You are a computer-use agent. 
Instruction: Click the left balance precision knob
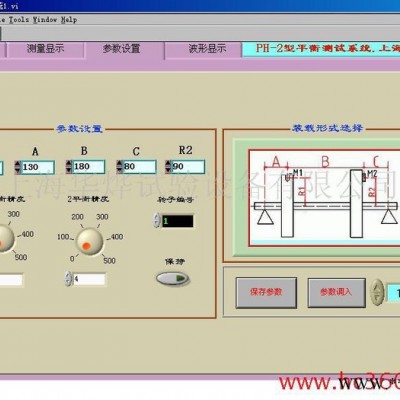click(x=4, y=239)
